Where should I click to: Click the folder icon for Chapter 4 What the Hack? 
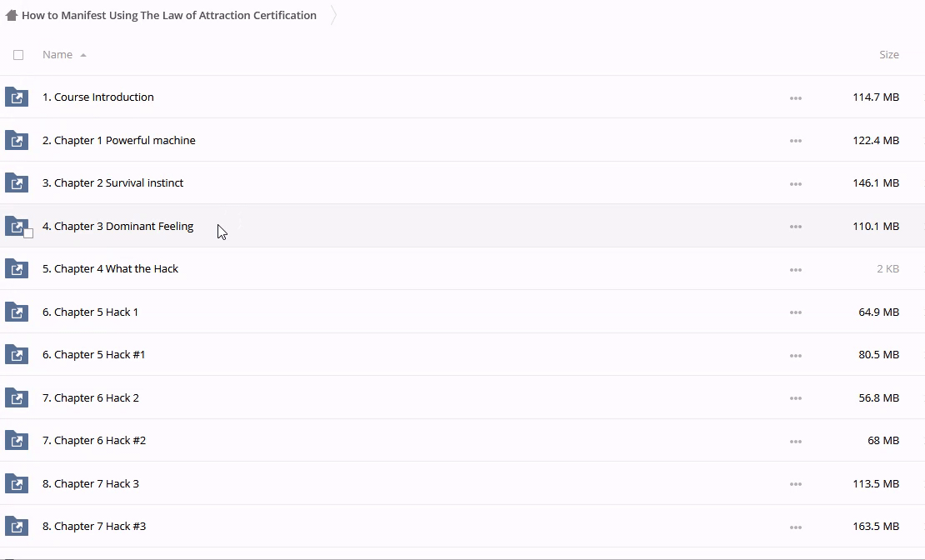coord(17,269)
